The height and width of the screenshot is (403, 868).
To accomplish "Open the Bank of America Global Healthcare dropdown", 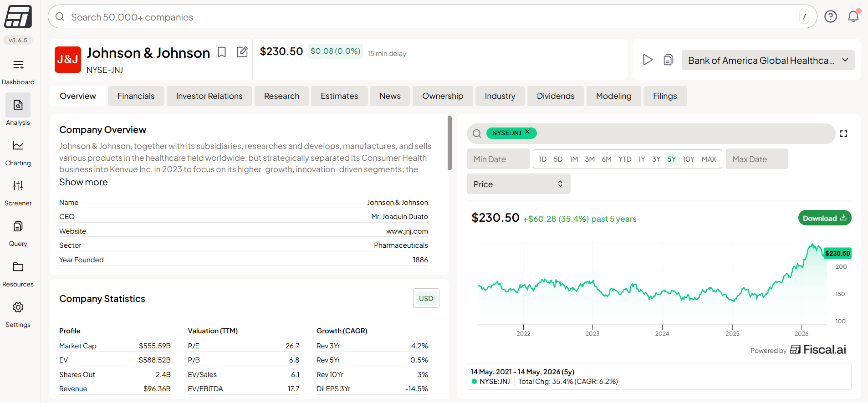I will [x=768, y=60].
